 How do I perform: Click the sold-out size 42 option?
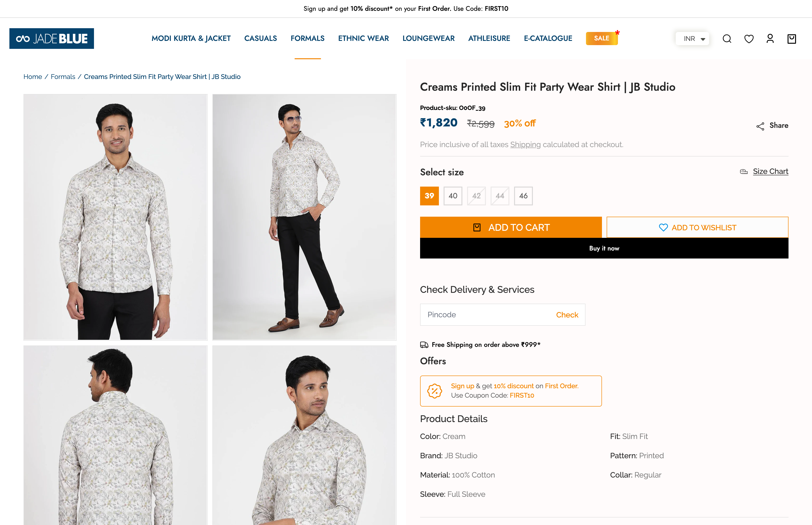476,196
